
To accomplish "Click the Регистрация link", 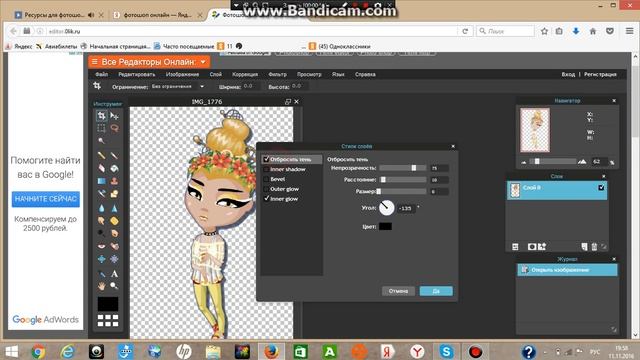I will 600,74.
